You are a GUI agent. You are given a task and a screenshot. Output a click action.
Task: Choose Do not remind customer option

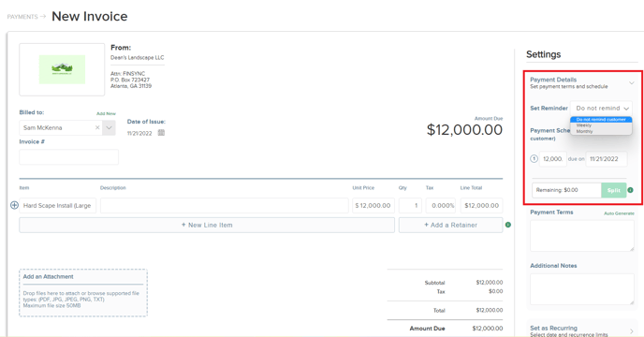click(601, 120)
